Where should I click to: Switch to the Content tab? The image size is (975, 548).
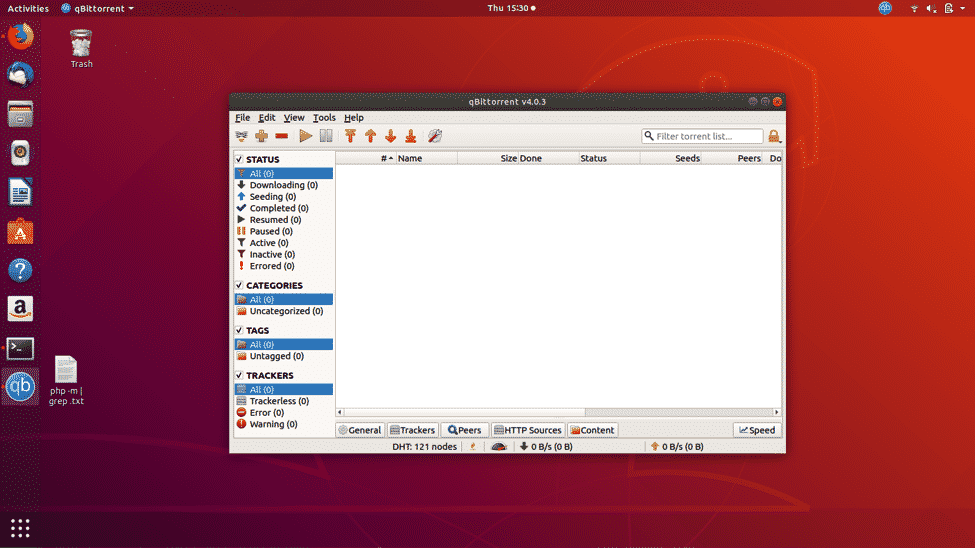[x=593, y=430]
